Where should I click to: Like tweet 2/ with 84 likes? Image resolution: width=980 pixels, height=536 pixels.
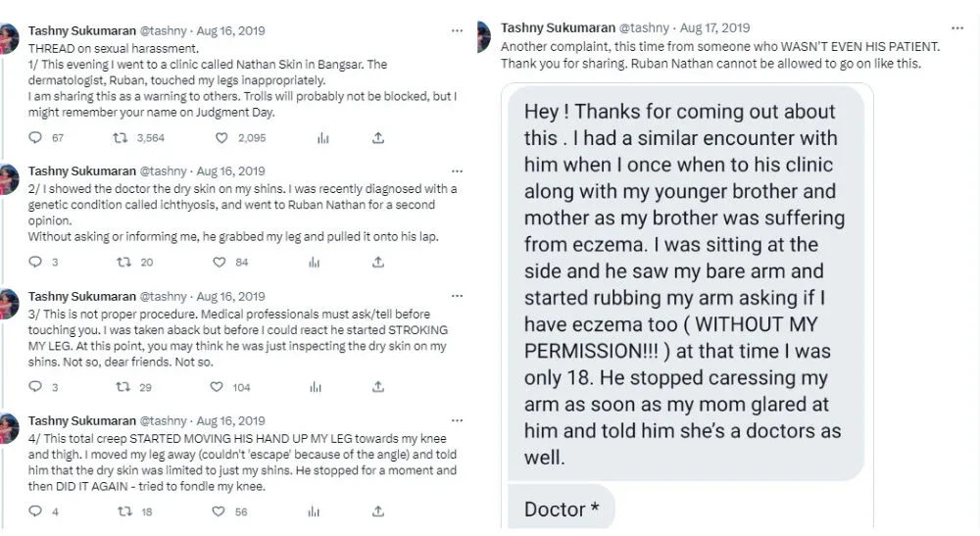[221, 262]
